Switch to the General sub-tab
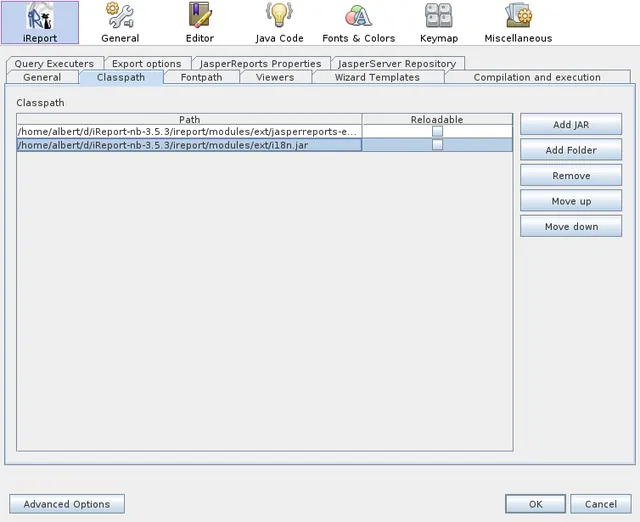Viewport: 640px width, 522px height. tap(42, 77)
